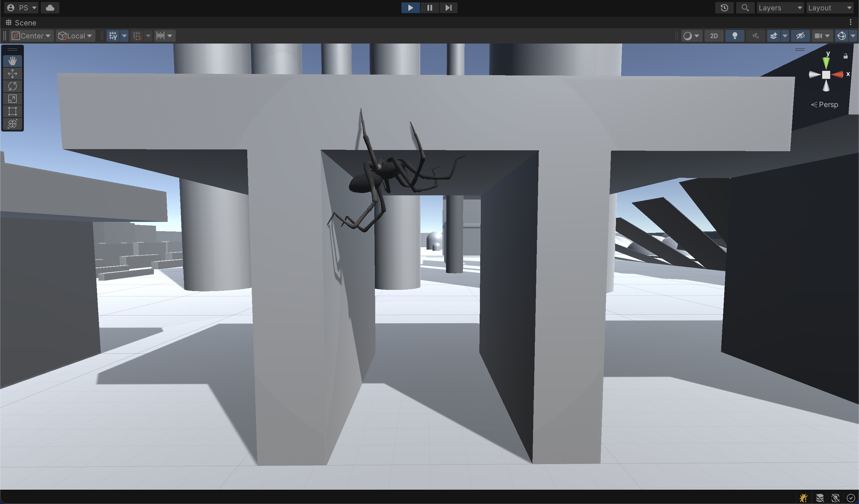Open snap increment settings dropdown
The image size is (859, 504).
tap(165, 36)
